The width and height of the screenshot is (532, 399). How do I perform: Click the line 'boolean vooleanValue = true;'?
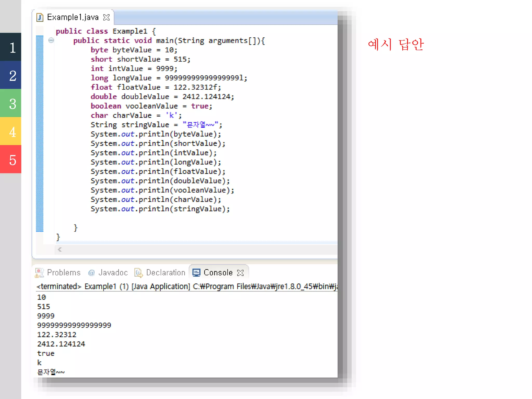(151, 106)
